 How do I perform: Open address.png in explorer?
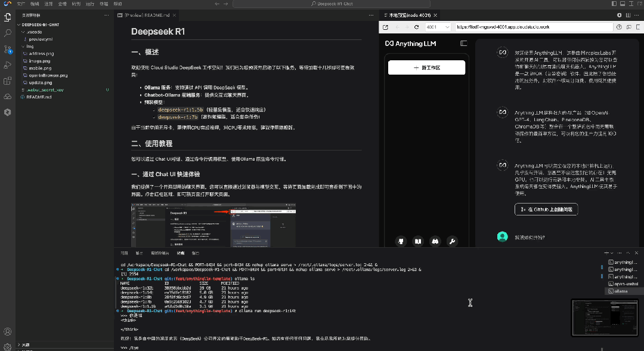click(41, 54)
